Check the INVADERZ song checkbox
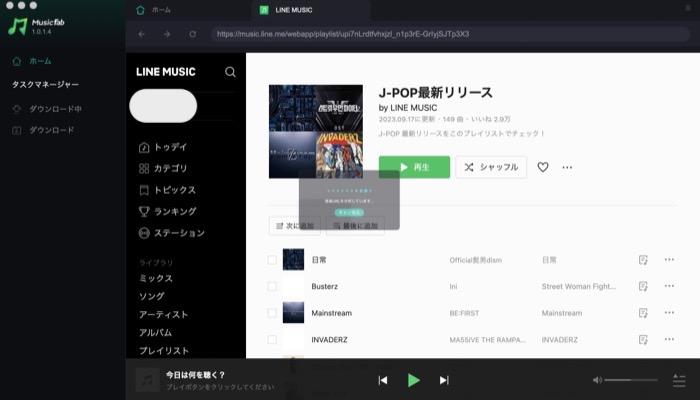 click(272, 340)
